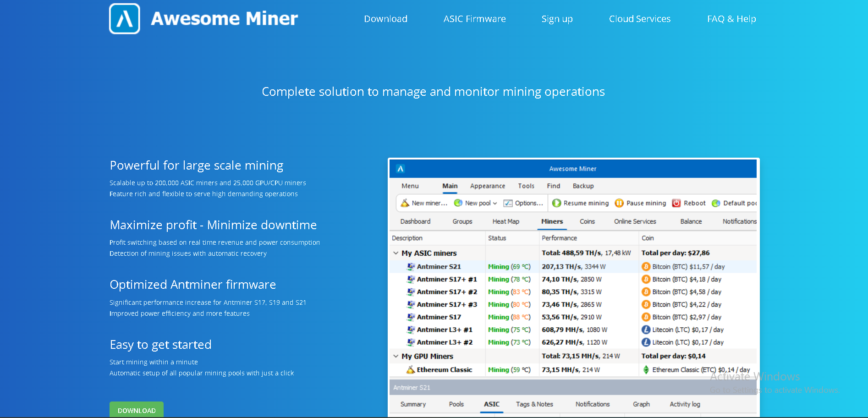This screenshot has width=868, height=418.
Task: Sort by the Coin column header
Action: (648, 238)
